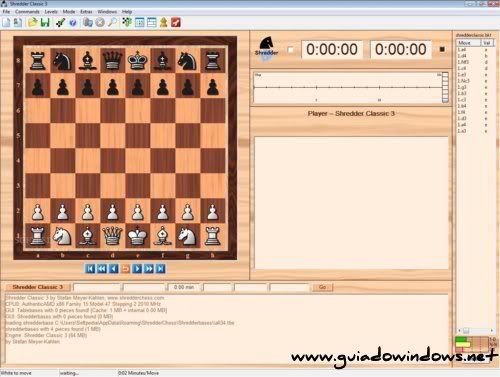Click the Shredder knight logo
500x377 pixels.
(x=266, y=47)
